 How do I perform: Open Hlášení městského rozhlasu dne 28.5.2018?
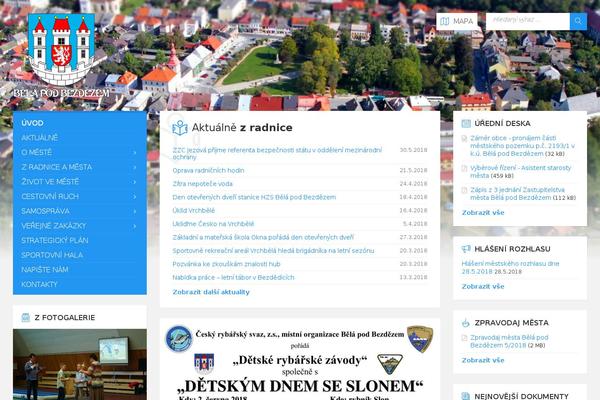point(510,267)
